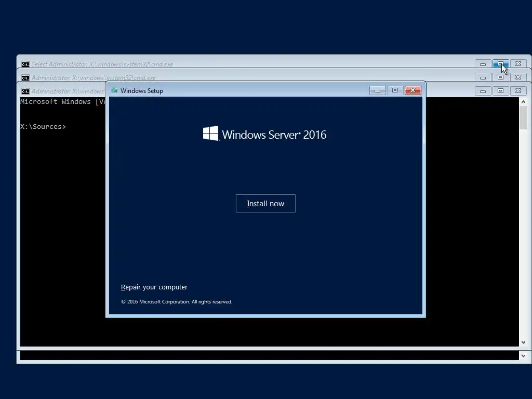Close the third Administrator cmd window
Viewport: 532px width, 399px height.
pyautogui.click(x=518, y=90)
